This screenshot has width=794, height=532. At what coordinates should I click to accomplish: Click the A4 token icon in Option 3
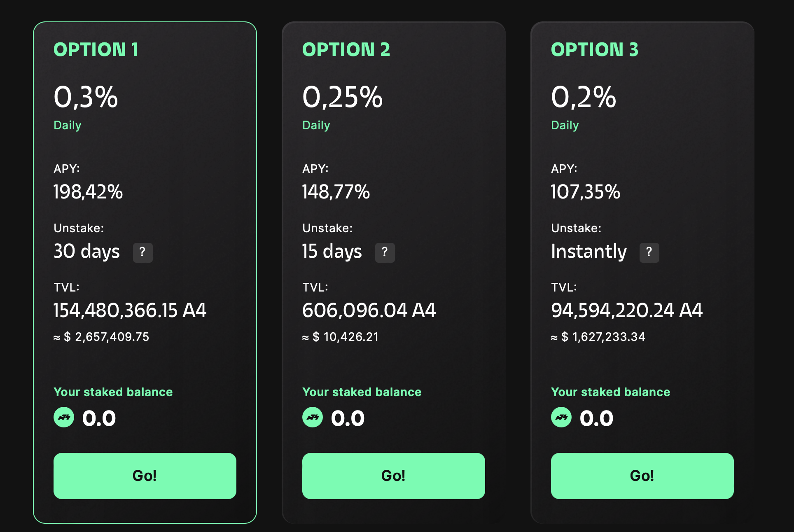pyautogui.click(x=561, y=418)
